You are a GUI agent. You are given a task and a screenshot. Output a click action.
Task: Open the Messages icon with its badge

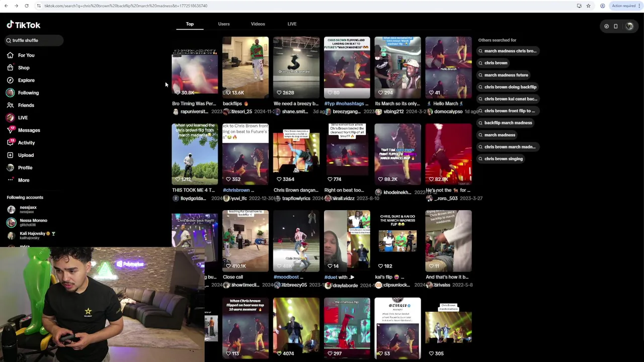(x=11, y=130)
